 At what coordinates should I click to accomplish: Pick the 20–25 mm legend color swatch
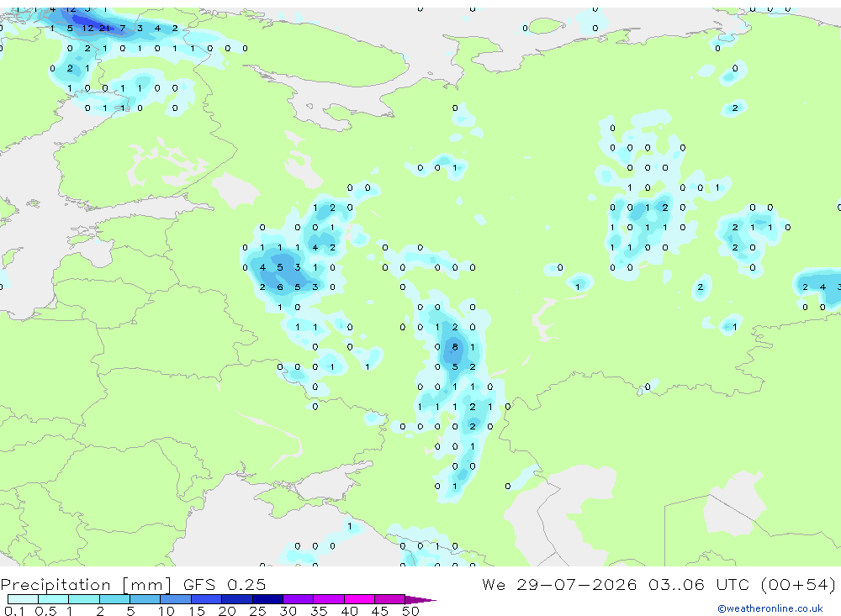click(237, 599)
